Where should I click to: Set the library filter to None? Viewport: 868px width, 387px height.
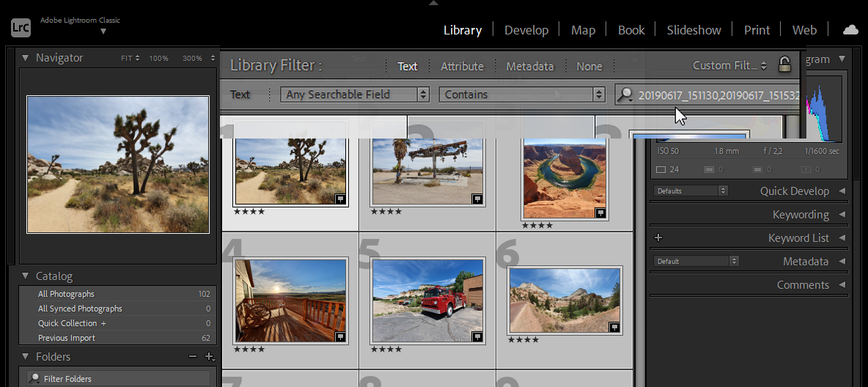[x=589, y=66]
